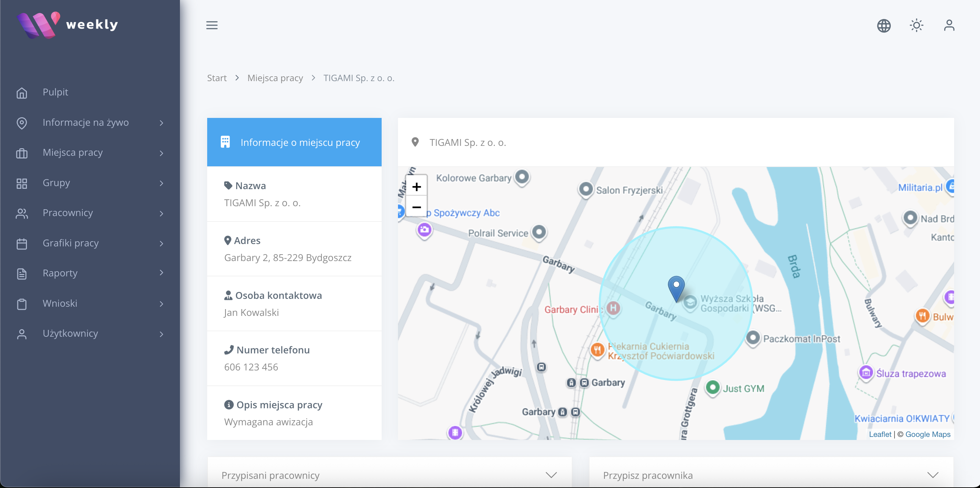Open the language globe icon
The width and height of the screenshot is (980, 488).
(883, 26)
